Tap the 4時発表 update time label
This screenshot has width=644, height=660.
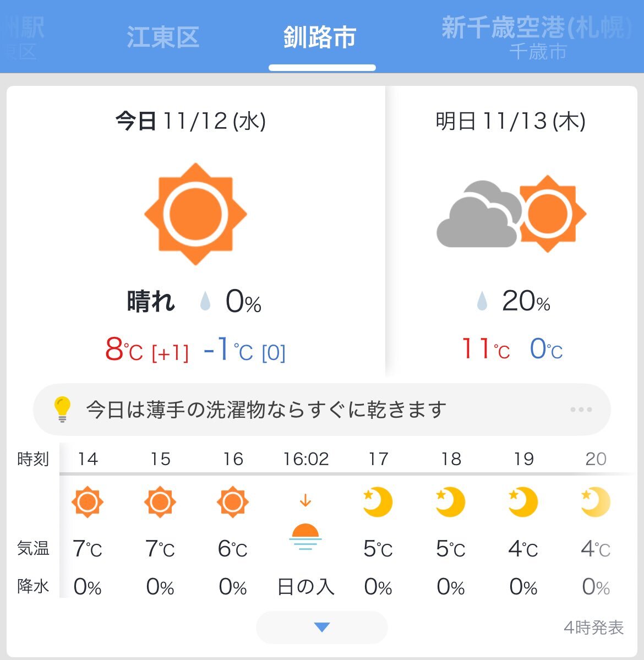[x=593, y=628]
